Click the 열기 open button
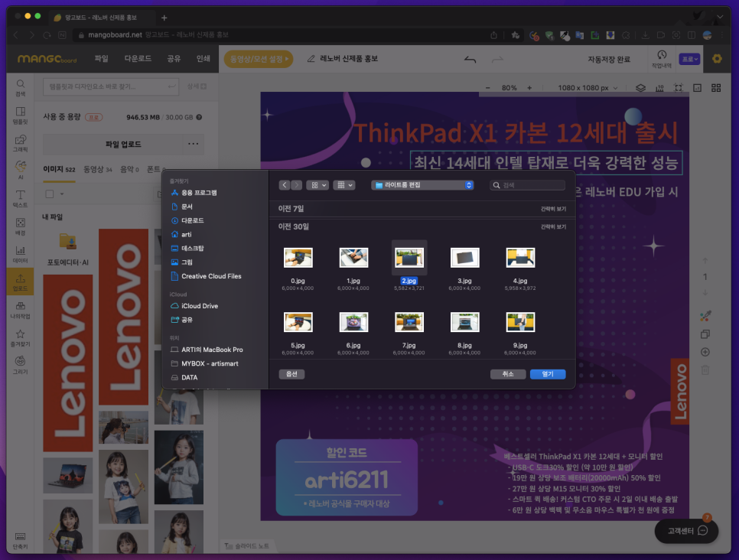The height and width of the screenshot is (560, 739). click(x=548, y=374)
